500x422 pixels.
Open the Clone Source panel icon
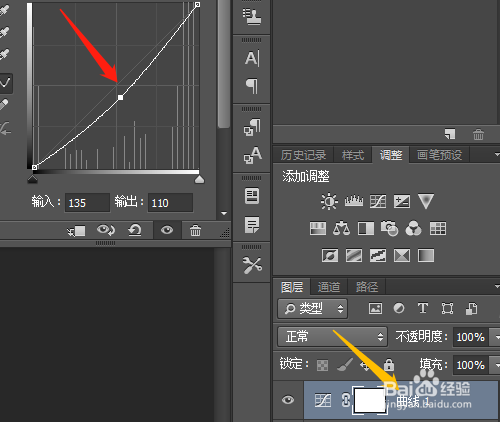(x=252, y=17)
